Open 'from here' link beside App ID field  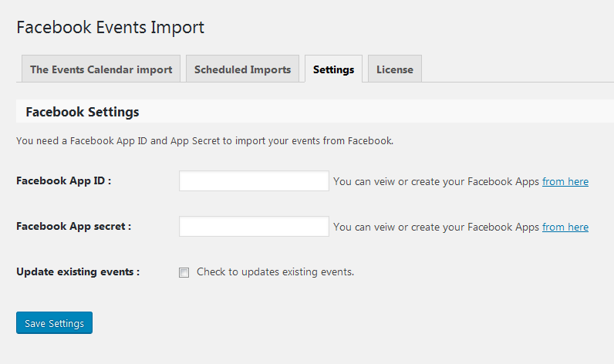coord(565,182)
